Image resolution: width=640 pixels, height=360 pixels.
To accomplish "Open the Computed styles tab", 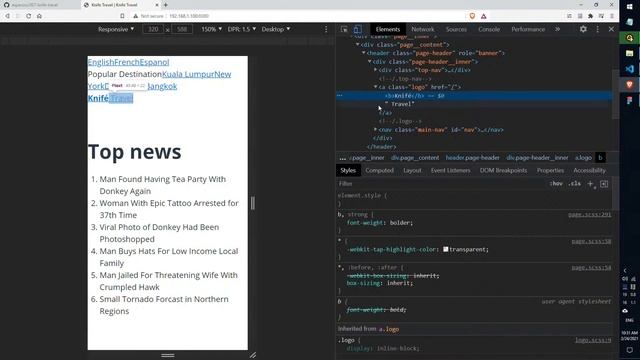I will (379, 170).
